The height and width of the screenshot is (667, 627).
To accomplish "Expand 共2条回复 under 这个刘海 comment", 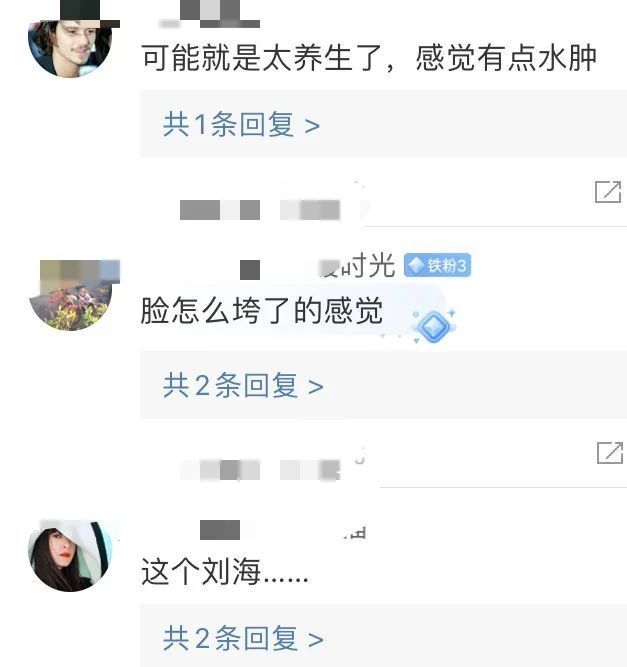I will tap(243, 638).
